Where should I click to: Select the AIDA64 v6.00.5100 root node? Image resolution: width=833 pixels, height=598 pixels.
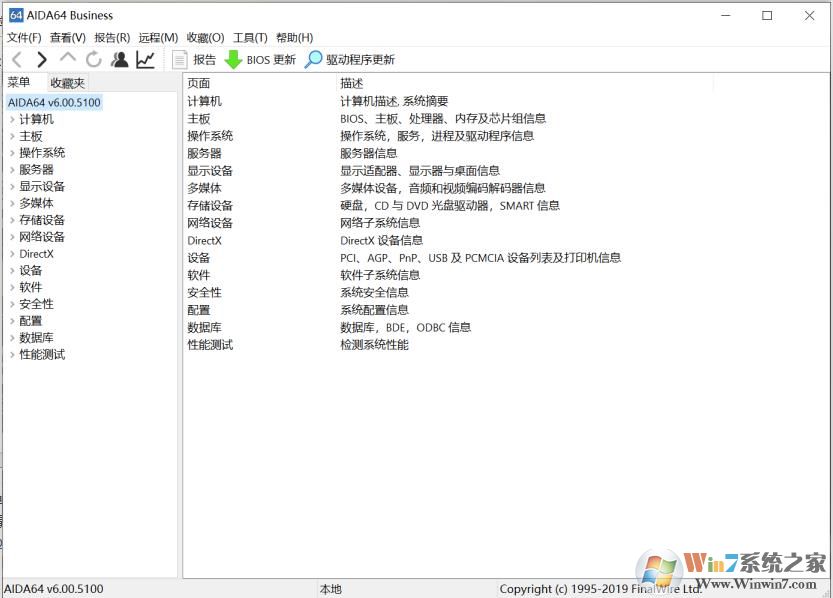54,102
